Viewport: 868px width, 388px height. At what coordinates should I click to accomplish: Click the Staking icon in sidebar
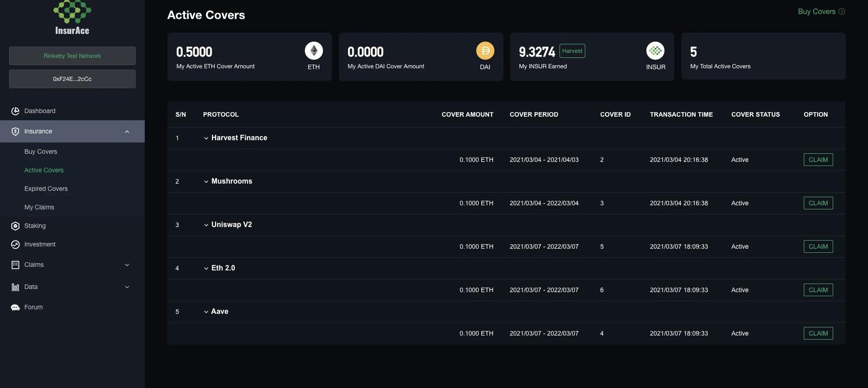point(15,226)
